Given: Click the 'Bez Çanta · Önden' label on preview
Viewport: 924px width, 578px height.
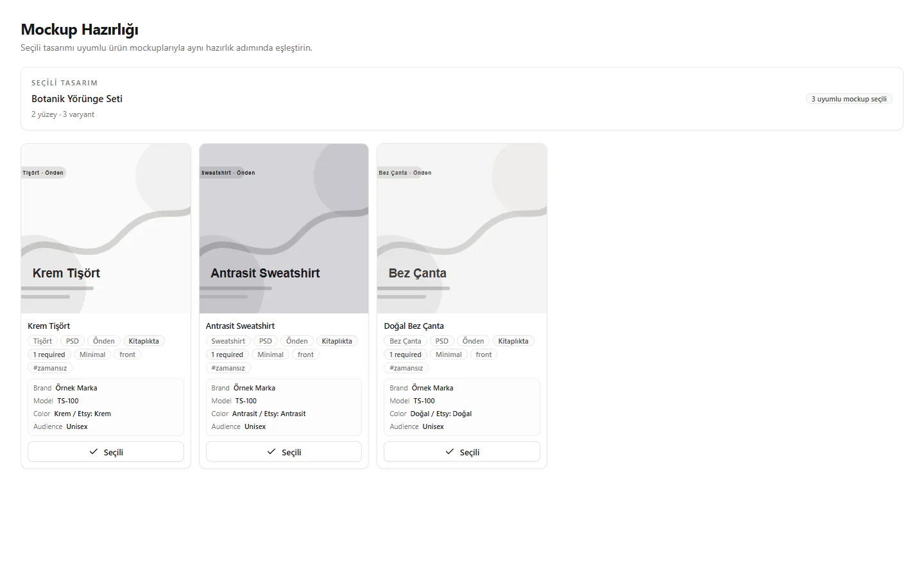Looking at the screenshot, I should click(x=405, y=173).
